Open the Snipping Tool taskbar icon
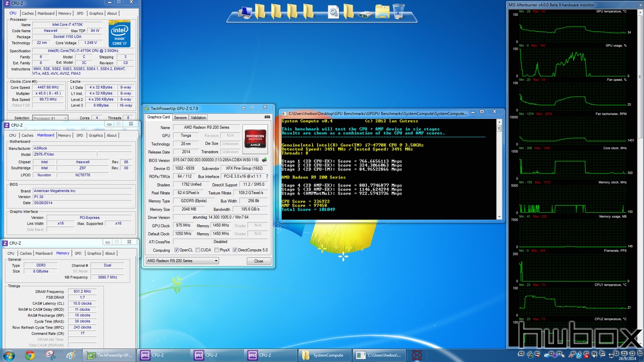Screen dimensions: 644x362 point(50,355)
